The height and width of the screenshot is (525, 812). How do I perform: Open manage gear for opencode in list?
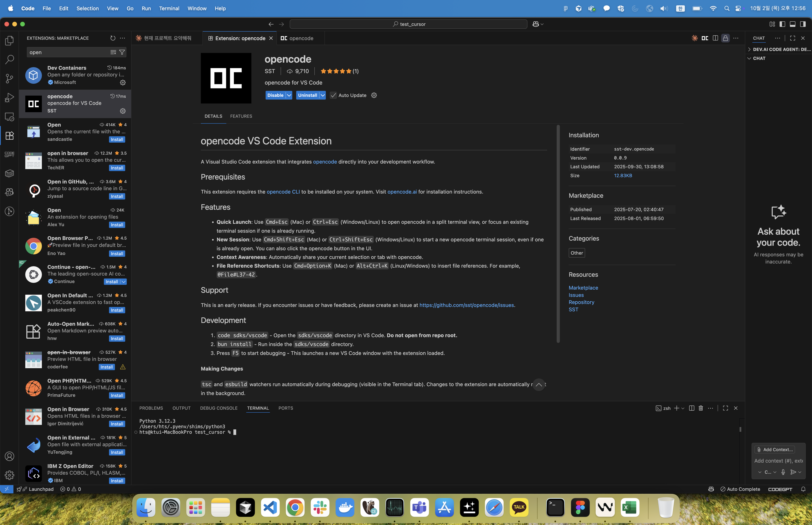(123, 111)
